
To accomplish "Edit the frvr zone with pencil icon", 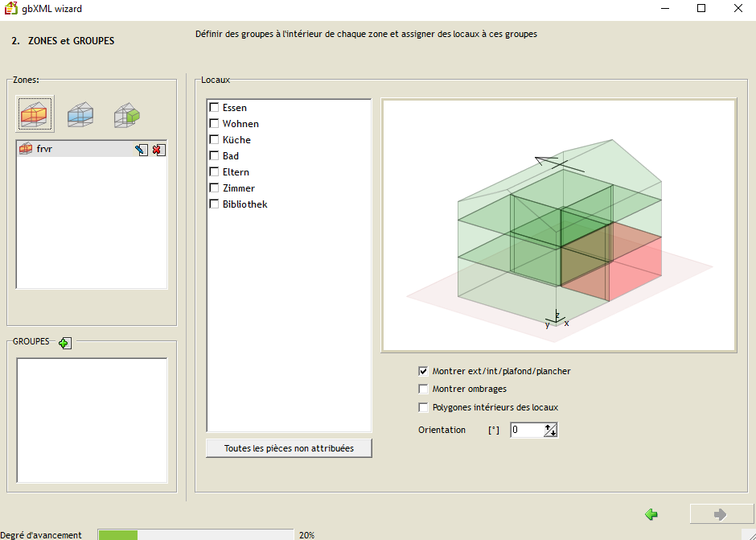I will click(142, 150).
